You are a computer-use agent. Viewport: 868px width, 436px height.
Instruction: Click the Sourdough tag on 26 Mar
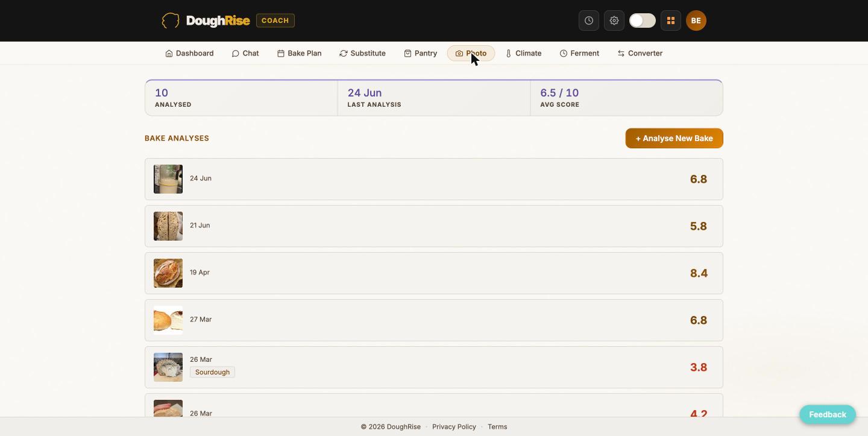[212, 372]
